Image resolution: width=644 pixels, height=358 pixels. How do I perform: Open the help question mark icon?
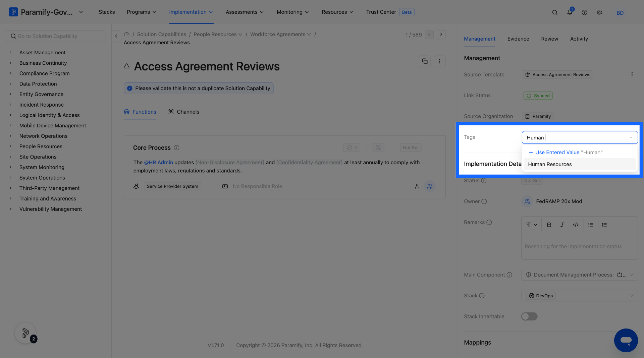tap(585, 12)
